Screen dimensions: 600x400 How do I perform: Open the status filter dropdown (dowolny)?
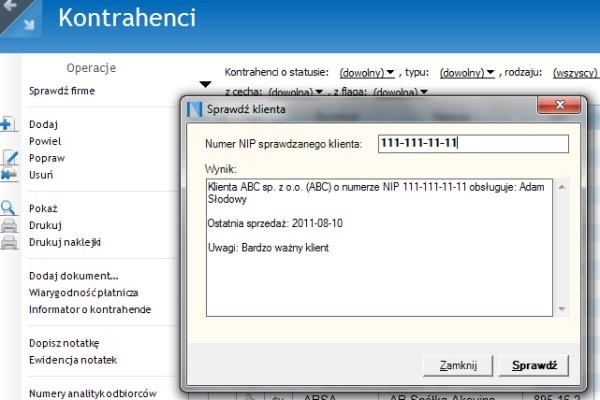tap(366, 73)
